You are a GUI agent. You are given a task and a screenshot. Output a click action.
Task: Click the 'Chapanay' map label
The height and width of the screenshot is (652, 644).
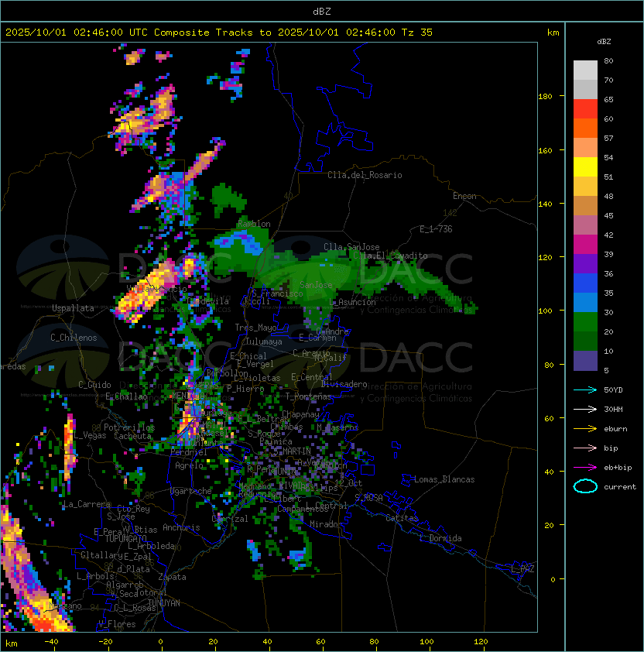pyautogui.click(x=300, y=414)
